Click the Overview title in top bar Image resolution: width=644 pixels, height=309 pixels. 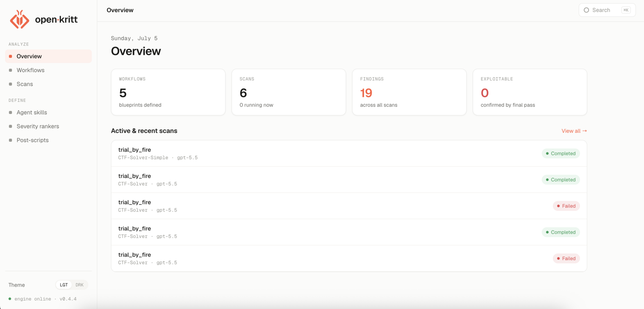click(x=120, y=10)
